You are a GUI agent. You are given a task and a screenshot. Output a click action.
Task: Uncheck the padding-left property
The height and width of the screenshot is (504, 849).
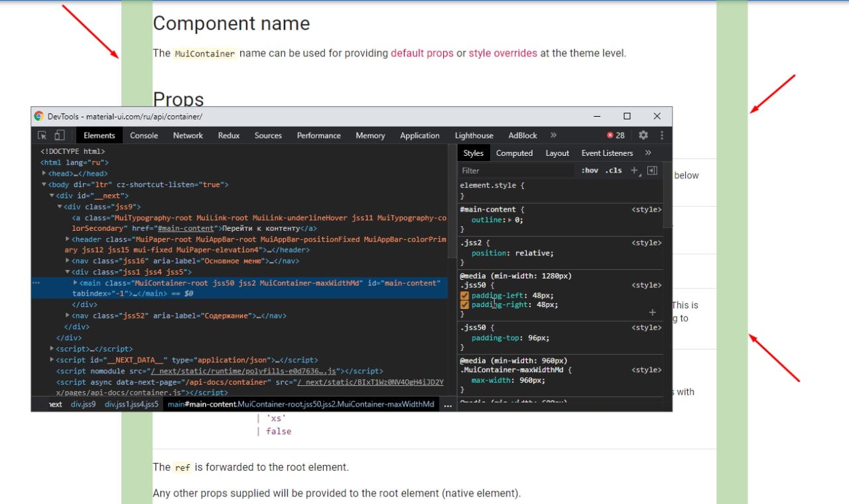[x=465, y=296]
